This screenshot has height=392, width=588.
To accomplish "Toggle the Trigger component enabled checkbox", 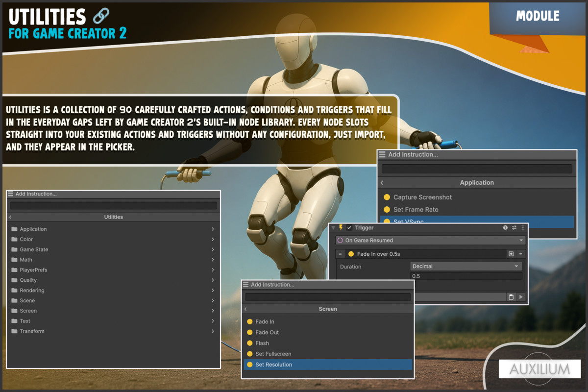I will pos(349,228).
